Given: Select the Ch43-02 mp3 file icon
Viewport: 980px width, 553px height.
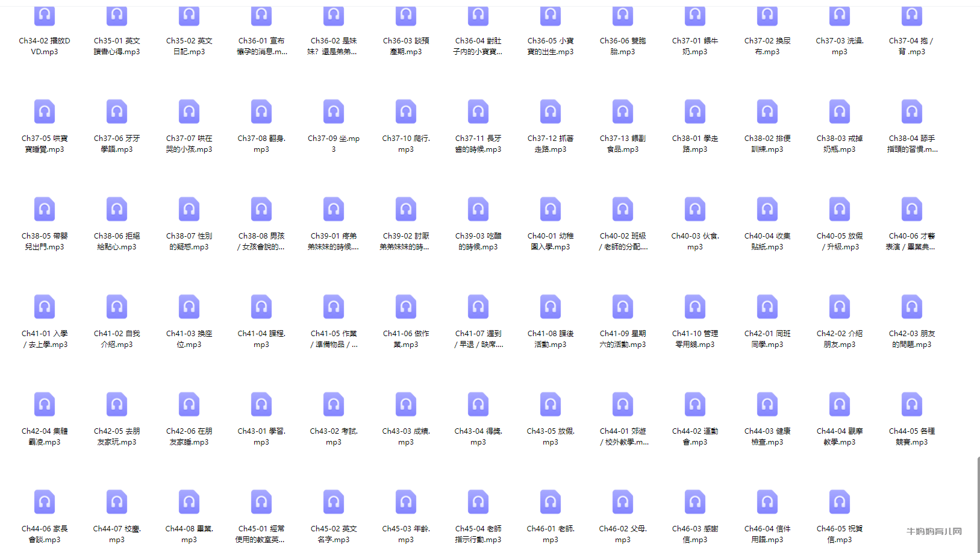Looking at the screenshot, I should 334,405.
